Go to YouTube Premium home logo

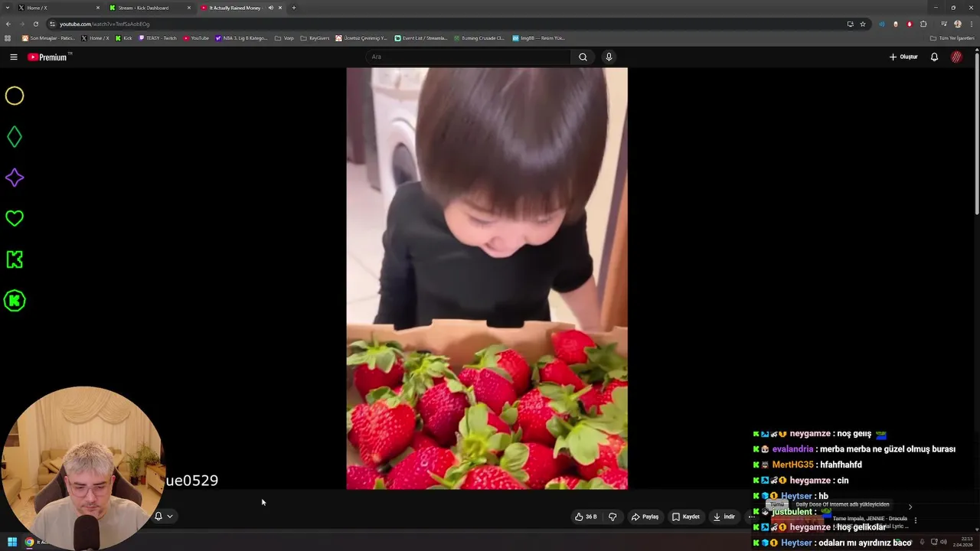point(48,57)
